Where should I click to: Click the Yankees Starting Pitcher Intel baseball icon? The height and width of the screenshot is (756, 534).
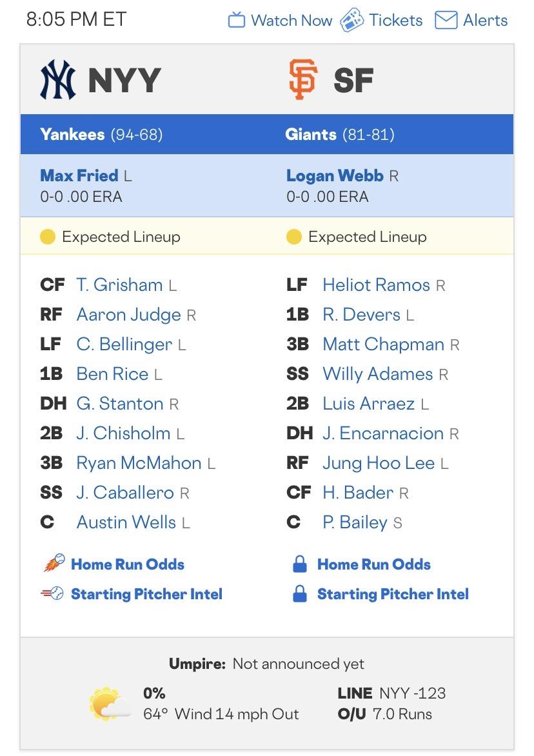coord(52,594)
